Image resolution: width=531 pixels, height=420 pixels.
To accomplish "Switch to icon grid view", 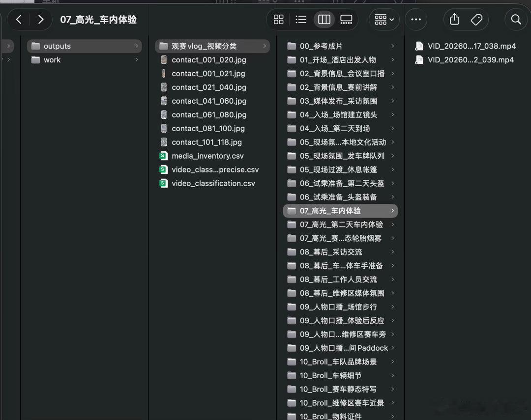I will pyautogui.click(x=278, y=20).
